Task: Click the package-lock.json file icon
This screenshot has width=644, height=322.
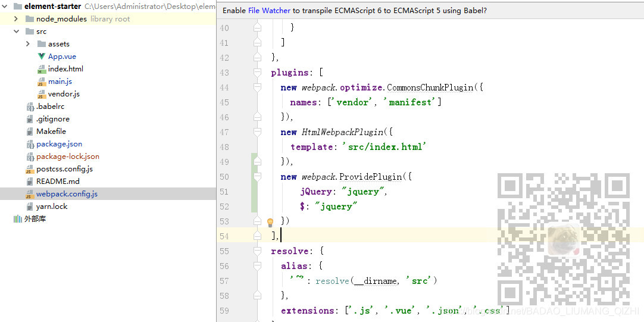Action: (30, 157)
